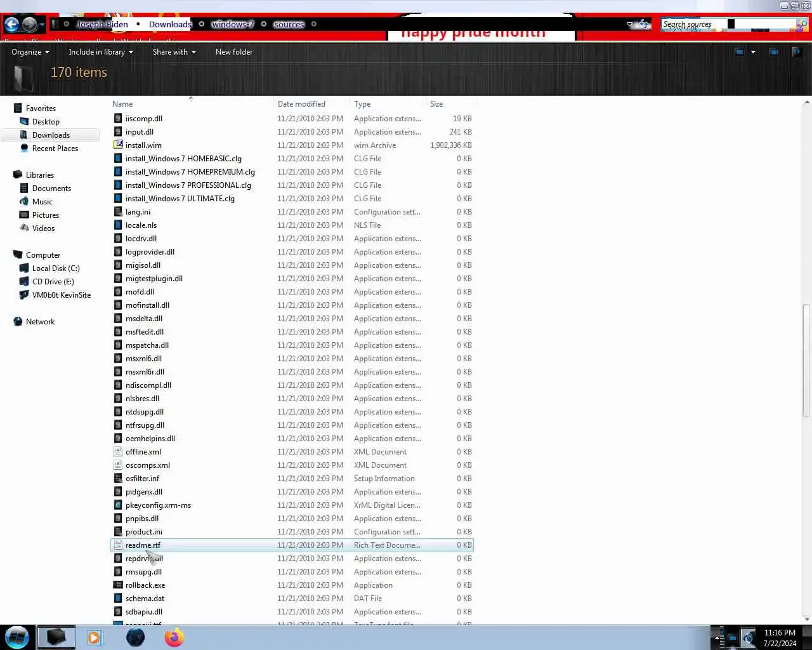Click the magnifier search icon
This screenshot has height=650, width=812.
(x=802, y=25)
